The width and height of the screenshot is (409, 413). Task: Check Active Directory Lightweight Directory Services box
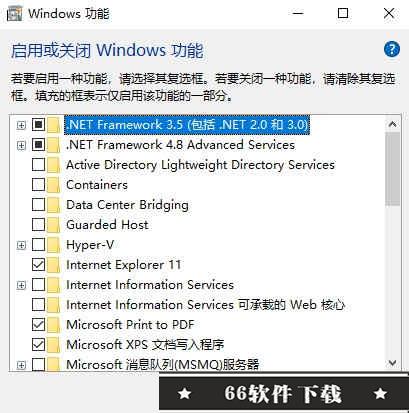tap(38, 165)
